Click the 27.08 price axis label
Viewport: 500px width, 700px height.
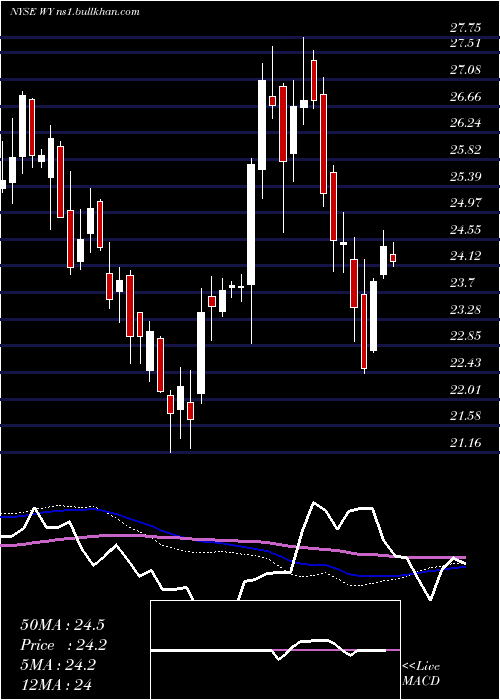[465, 70]
